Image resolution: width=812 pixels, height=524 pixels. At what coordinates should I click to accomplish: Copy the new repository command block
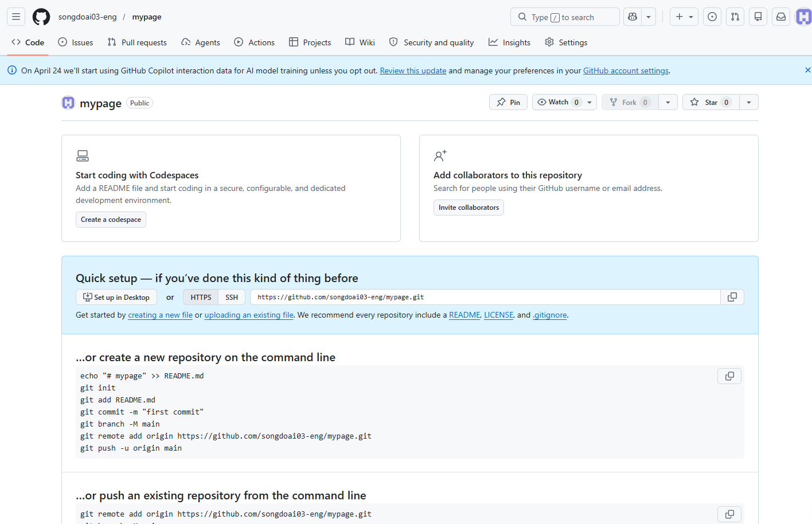pos(729,376)
